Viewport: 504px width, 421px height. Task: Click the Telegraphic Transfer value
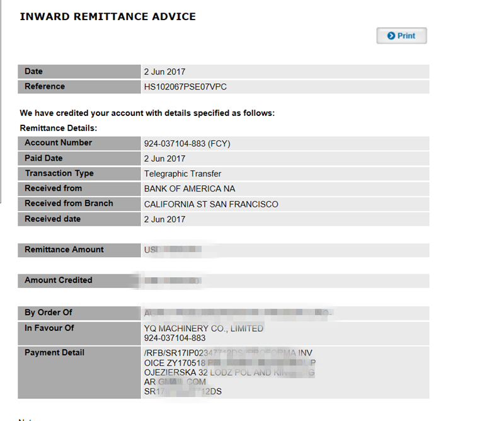point(183,174)
